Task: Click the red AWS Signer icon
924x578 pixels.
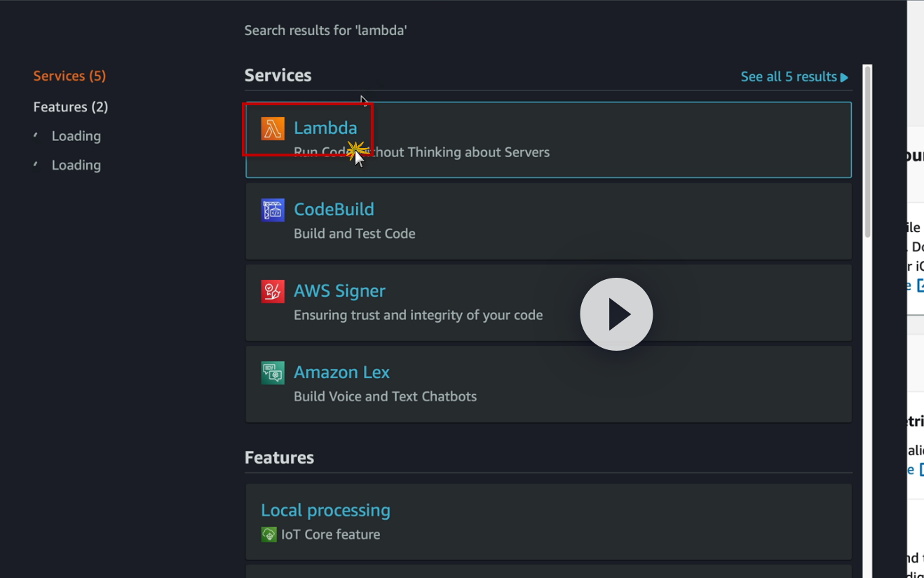Action: click(x=273, y=291)
